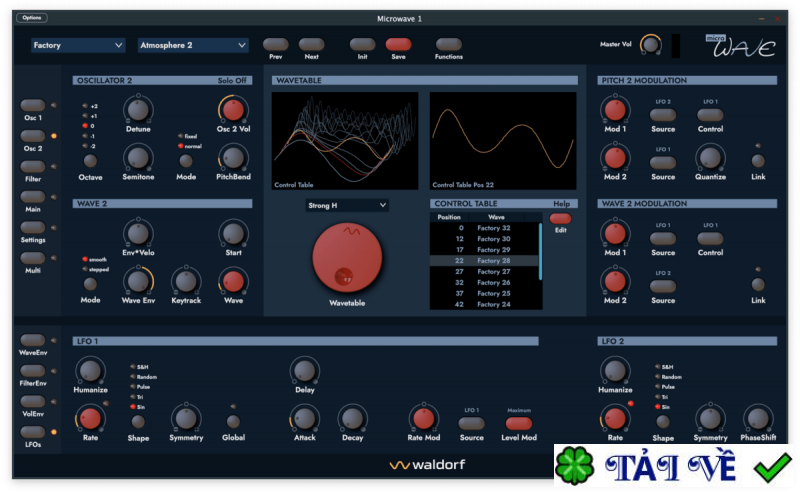Open the Functions button
The image size is (800, 493).
tap(449, 44)
